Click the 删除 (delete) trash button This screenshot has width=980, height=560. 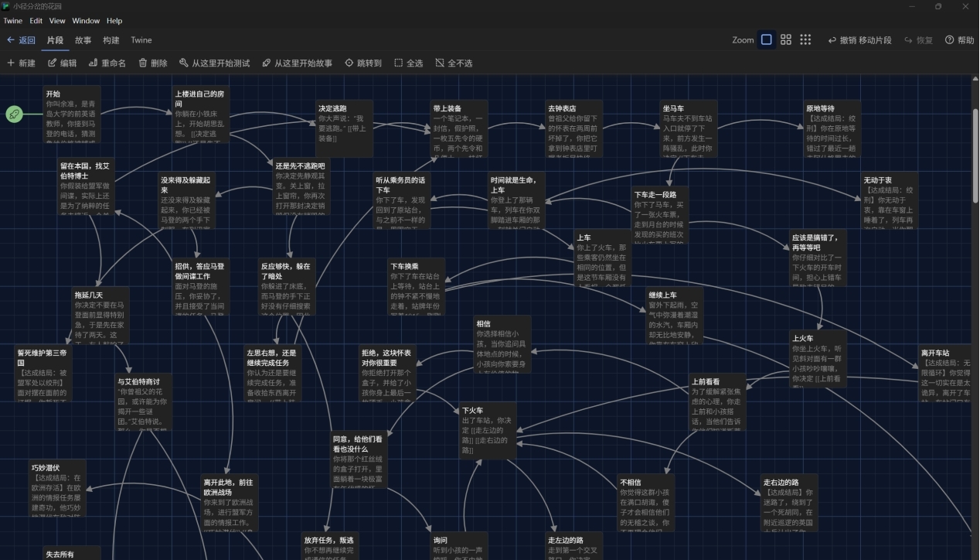pos(153,63)
